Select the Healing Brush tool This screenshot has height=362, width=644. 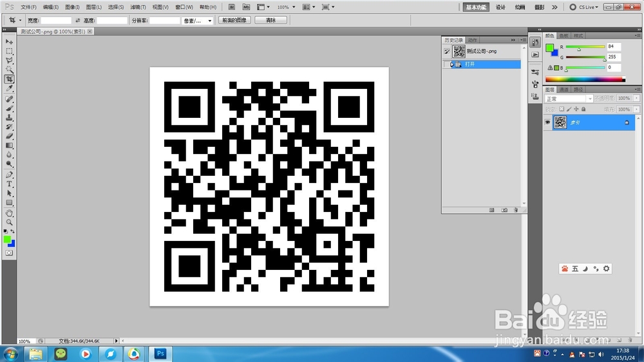coord(9,99)
